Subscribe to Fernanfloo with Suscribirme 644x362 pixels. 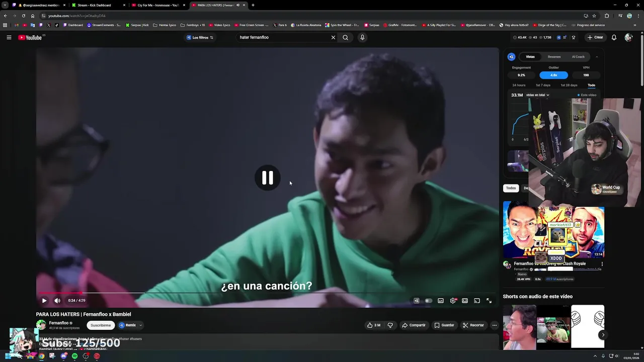click(x=101, y=325)
